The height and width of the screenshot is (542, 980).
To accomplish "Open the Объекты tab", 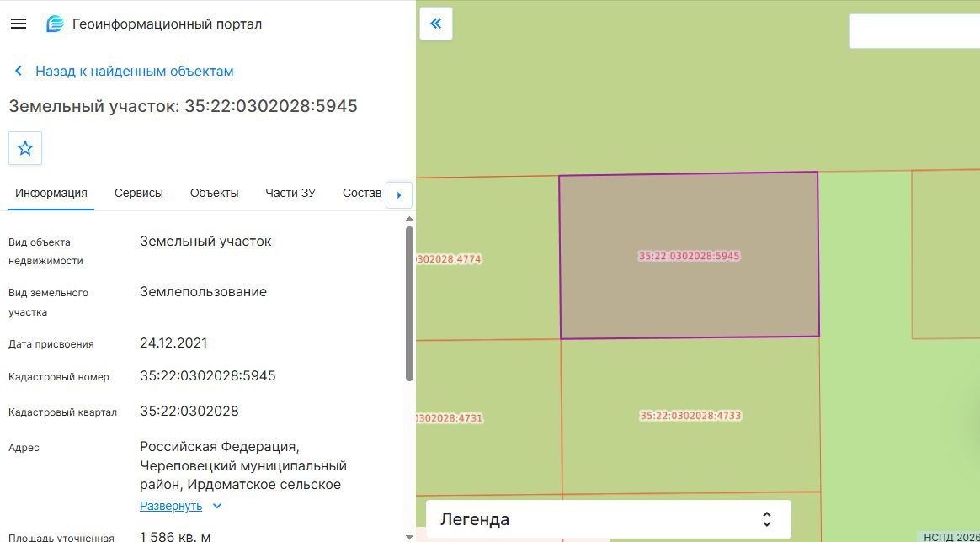I will 215,193.
